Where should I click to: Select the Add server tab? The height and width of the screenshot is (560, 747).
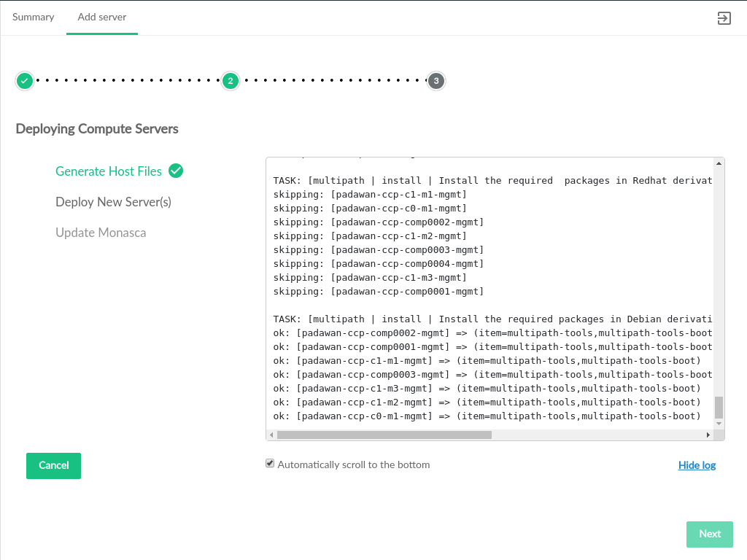tap(102, 17)
